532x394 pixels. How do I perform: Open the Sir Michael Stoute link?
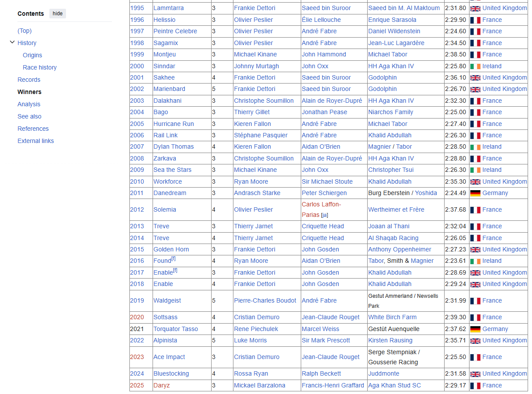(x=327, y=181)
